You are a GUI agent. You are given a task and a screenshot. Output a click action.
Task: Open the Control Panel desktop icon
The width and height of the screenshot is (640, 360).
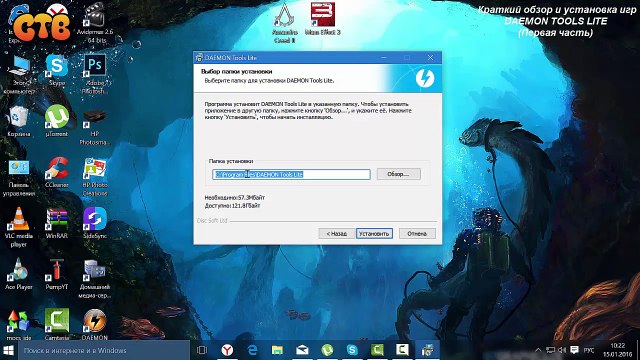click(18, 178)
